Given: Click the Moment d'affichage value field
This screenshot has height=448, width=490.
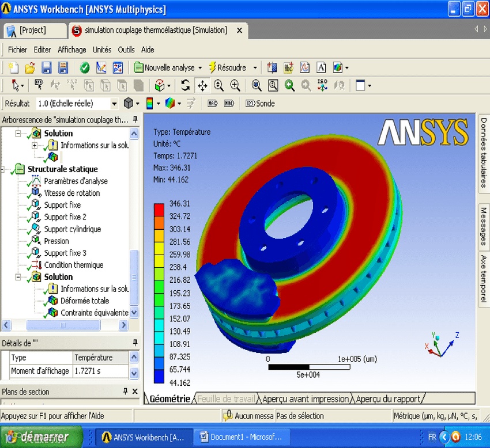Looking at the screenshot, I should [101, 371].
